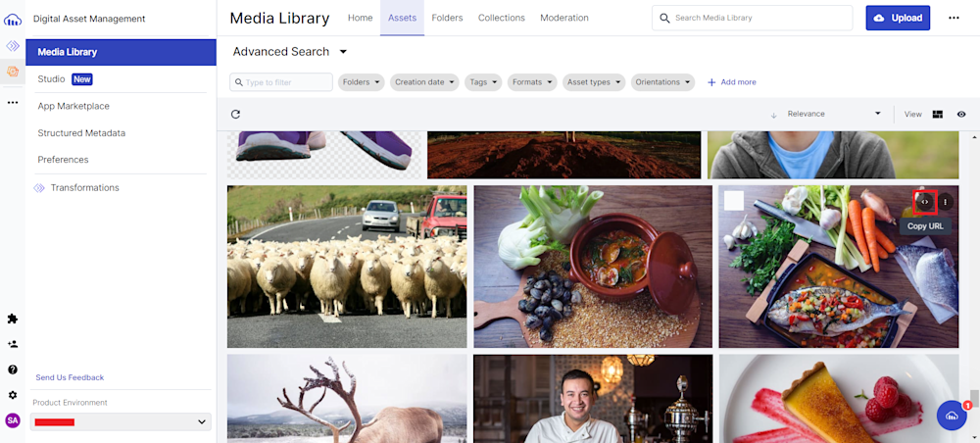Viewport: 980px width, 443px height.
Task: Open the fish image options kebab menu
Action: point(945,202)
